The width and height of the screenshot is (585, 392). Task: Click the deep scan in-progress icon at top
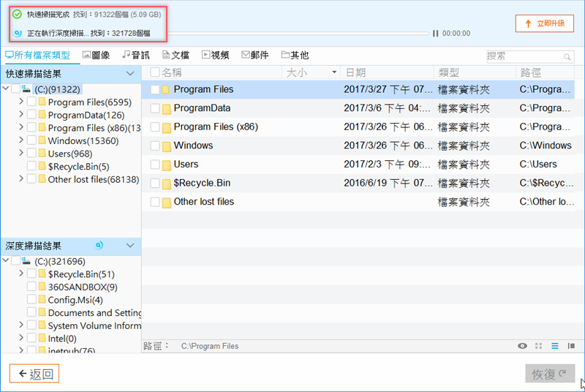(17, 33)
